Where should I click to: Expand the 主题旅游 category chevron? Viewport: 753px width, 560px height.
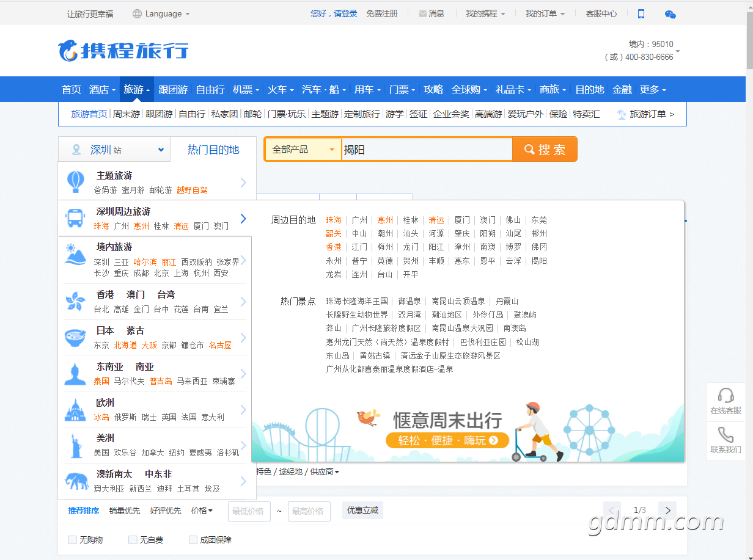pos(243,182)
